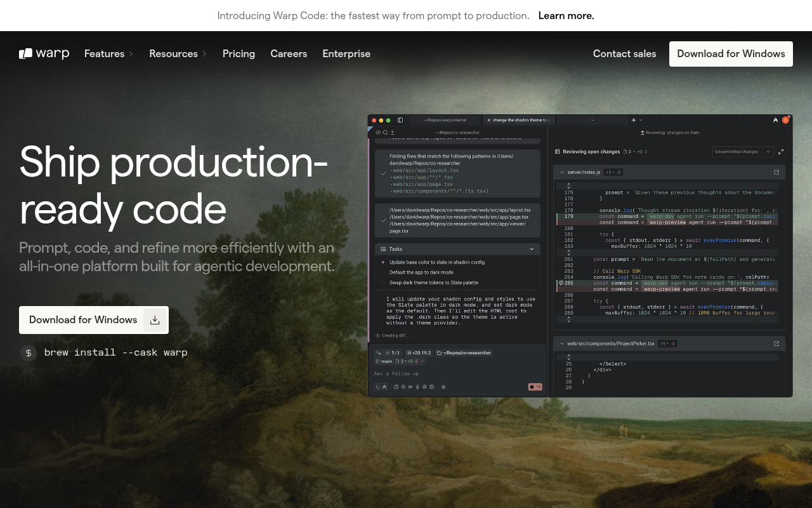Click the Learn more link in banner
The width and height of the screenshot is (812, 508).
pos(566,16)
